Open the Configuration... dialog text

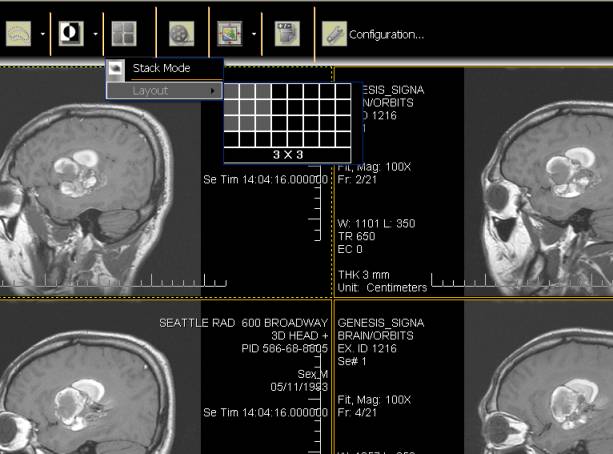click(386, 35)
